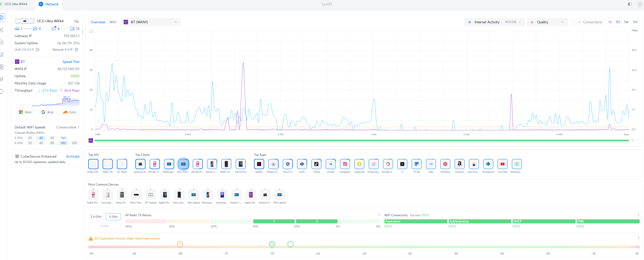Image resolution: width=644 pixels, height=260 pixels.
Task: Select the Synology device icon
Action: pos(107,195)
